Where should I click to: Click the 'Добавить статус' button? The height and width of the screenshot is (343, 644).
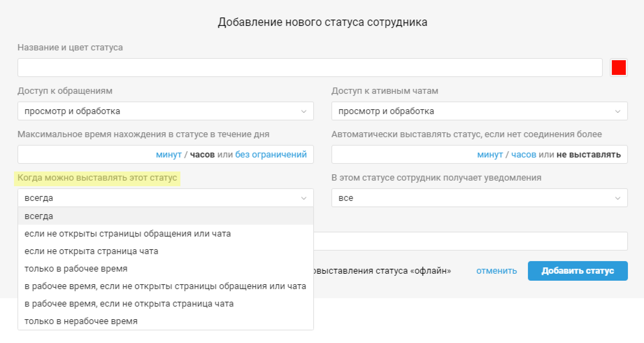(578, 271)
